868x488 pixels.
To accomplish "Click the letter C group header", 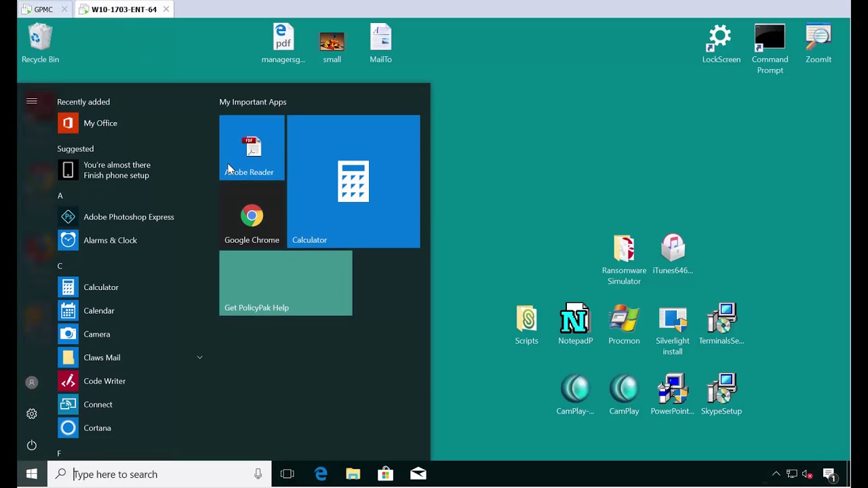I will click(x=60, y=266).
